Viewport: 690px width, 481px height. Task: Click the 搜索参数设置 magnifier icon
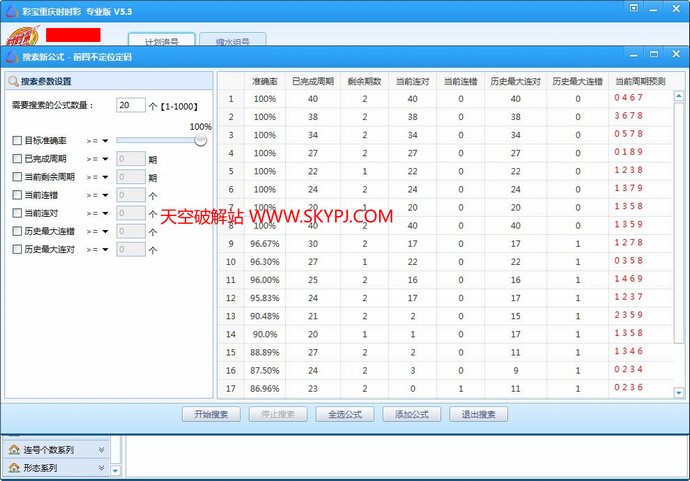(x=14, y=82)
